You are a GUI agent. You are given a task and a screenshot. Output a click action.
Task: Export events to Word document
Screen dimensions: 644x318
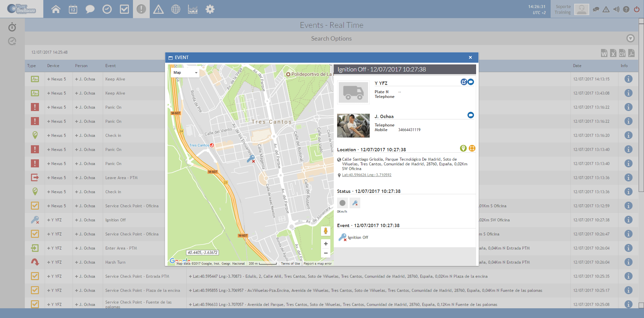[604, 53]
